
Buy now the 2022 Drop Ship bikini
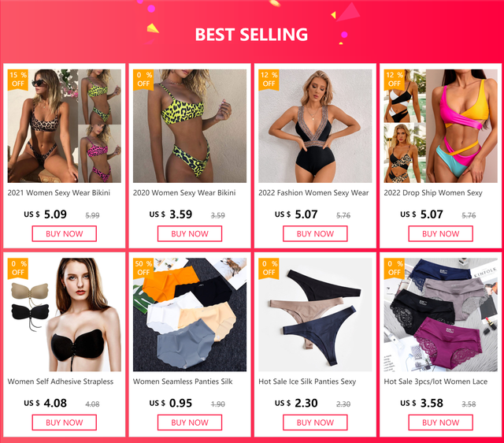[441, 233]
